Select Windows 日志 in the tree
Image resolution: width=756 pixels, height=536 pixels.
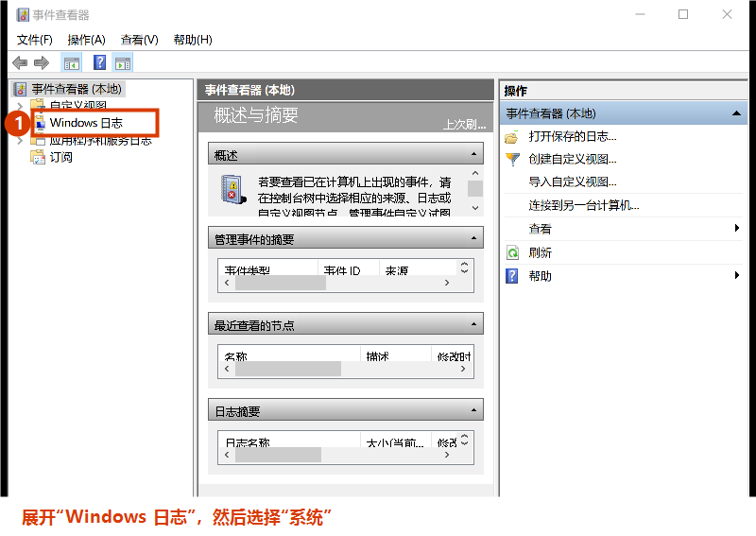(86, 123)
